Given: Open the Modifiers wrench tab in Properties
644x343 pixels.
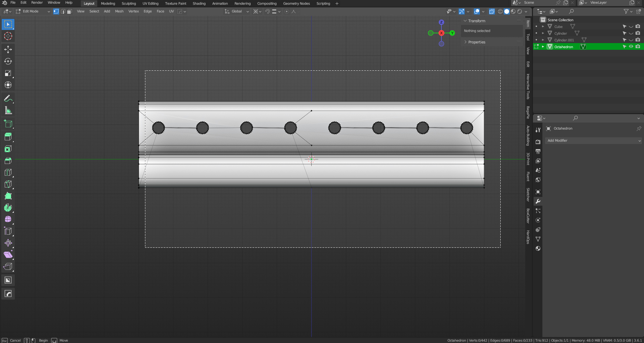Looking at the screenshot, I should tap(538, 201).
